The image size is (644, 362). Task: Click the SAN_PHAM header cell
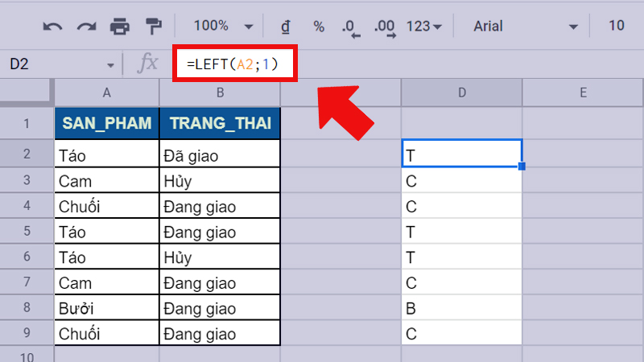click(107, 124)
